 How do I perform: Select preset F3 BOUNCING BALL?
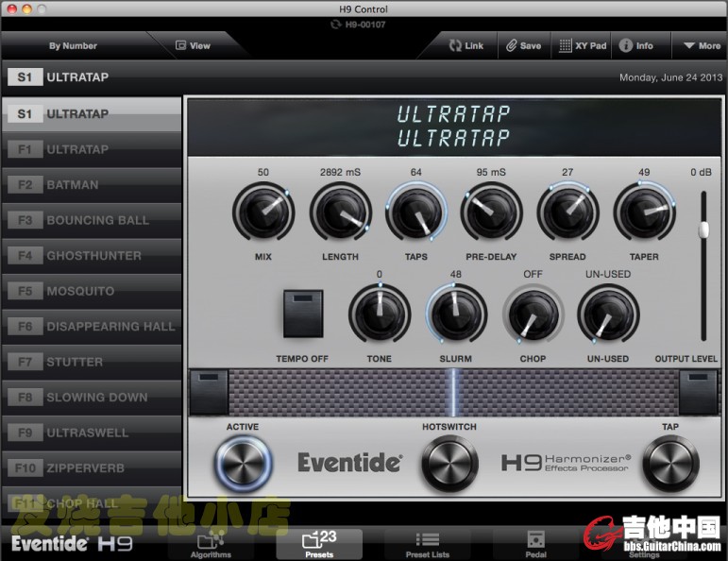pos(92,220)
